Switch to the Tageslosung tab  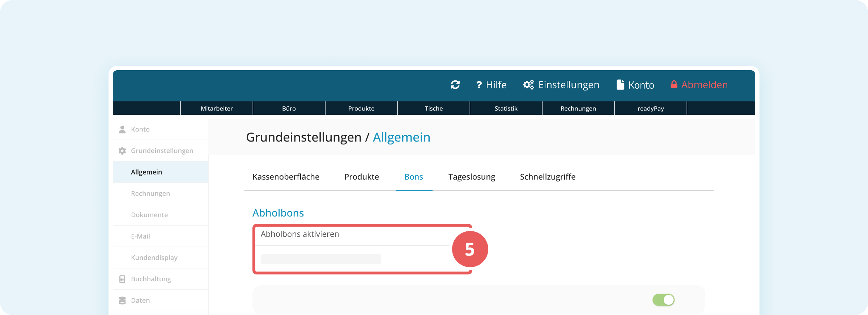click(472, 177)
